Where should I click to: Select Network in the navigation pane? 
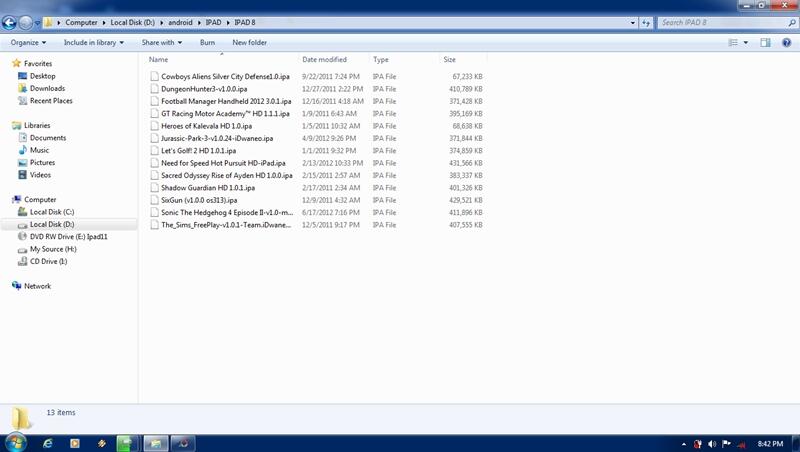tap(37, 286)
